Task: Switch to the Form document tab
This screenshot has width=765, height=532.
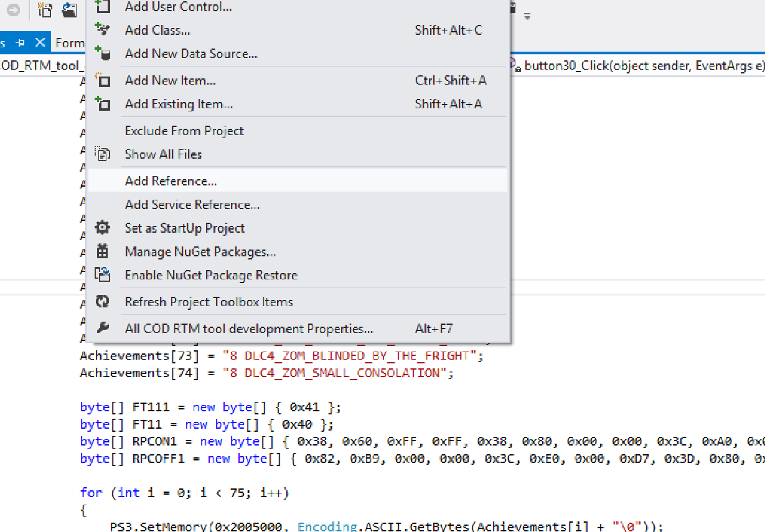Action: 68,43
